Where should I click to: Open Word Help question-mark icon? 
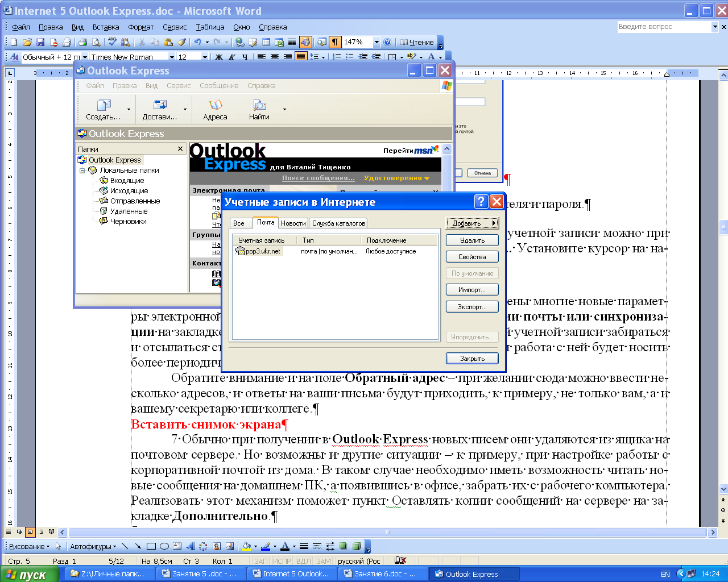387,42
